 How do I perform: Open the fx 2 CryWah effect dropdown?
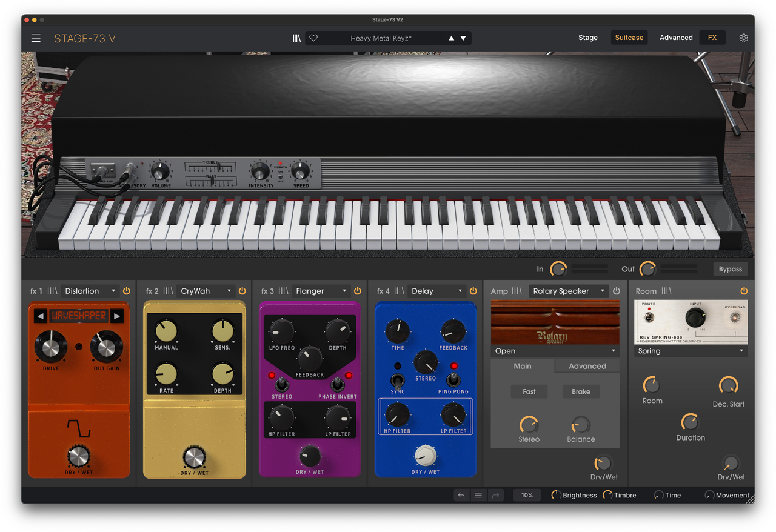[x=206, y=291]
